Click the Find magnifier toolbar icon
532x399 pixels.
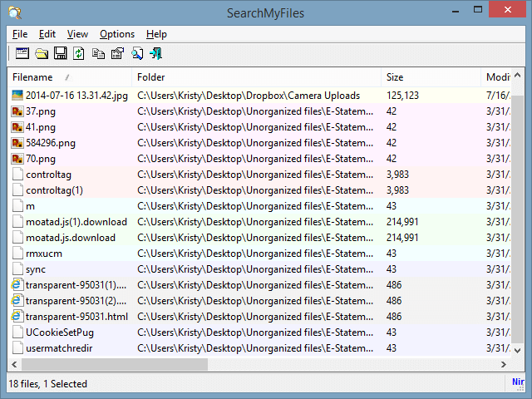click(137, 53)
